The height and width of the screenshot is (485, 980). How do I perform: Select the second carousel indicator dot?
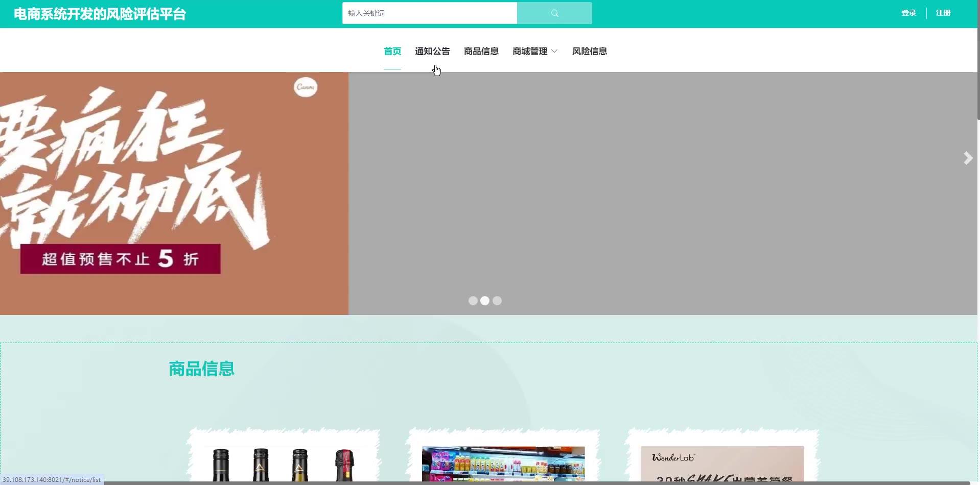click(485, 301)
